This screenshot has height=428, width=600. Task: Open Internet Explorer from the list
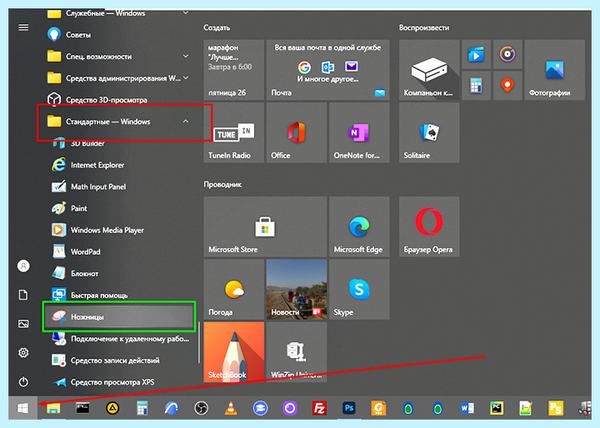119,165
